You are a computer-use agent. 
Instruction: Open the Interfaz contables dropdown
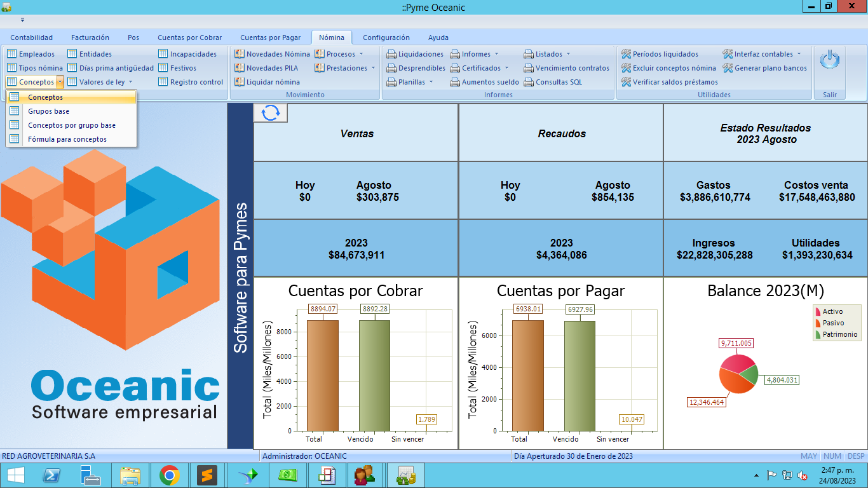tap(762, 54)
